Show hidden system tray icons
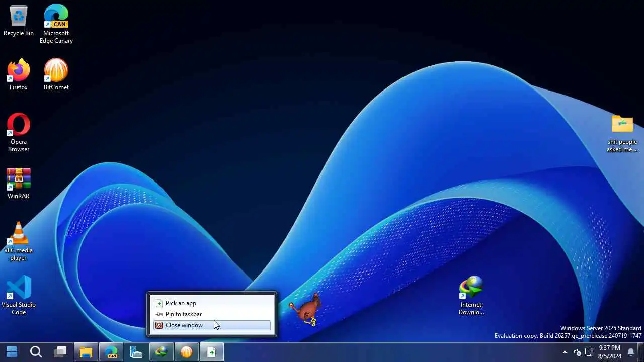 (565, 352)
